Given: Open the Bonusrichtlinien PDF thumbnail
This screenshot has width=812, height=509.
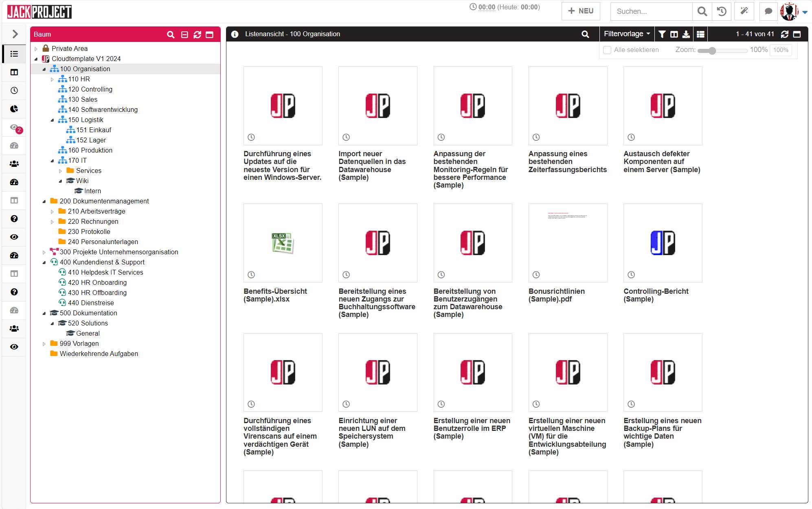Looking at the screenshot, I should coord(568,243).
